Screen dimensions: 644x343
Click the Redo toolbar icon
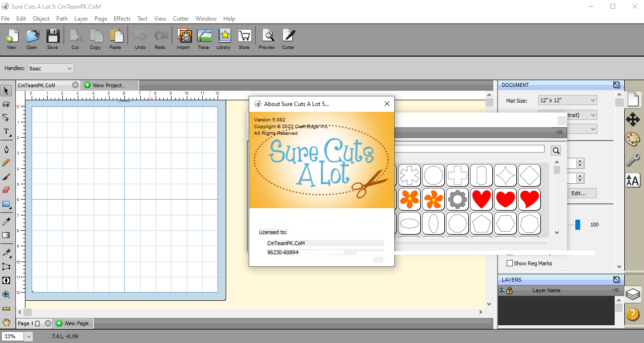[x=160, y=39]
